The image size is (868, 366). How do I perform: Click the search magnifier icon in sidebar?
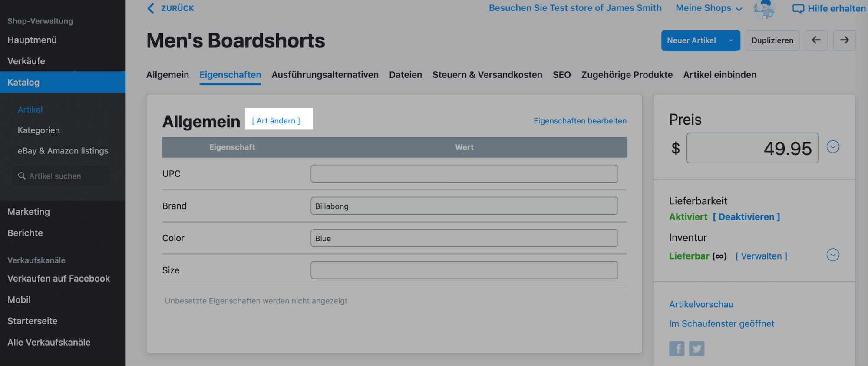pyautogui.click(x=22, y=176)
